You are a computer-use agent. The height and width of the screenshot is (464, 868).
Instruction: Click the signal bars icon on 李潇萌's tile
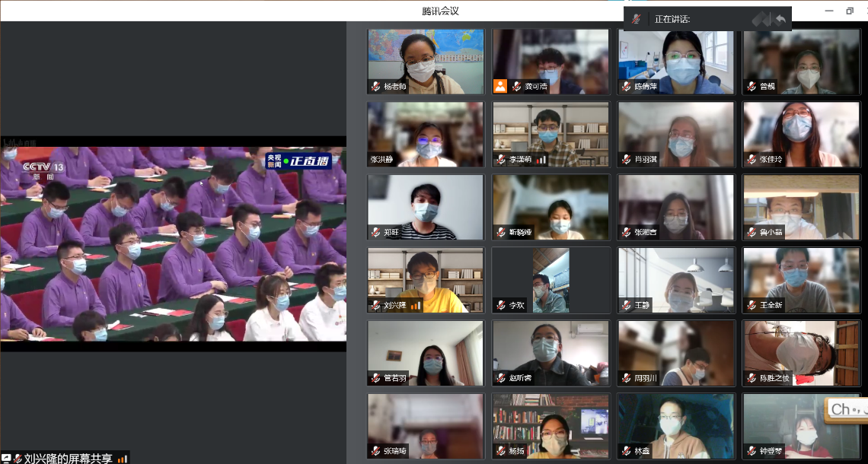pos(541,160)
